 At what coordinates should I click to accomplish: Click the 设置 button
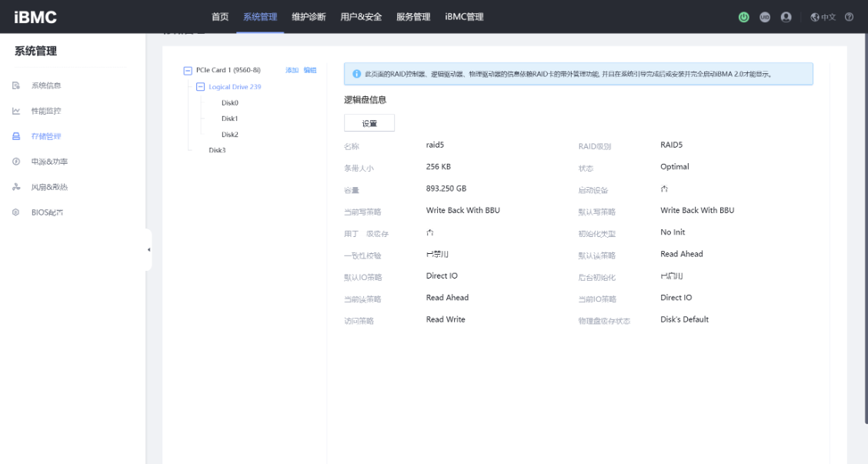pos(369,123)
